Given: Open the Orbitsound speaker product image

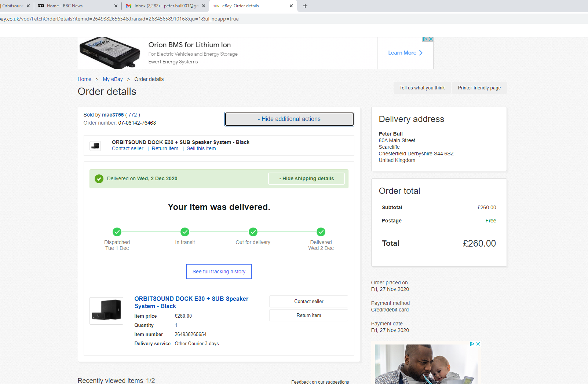Looking at the screenshot, I should point(106,311).
